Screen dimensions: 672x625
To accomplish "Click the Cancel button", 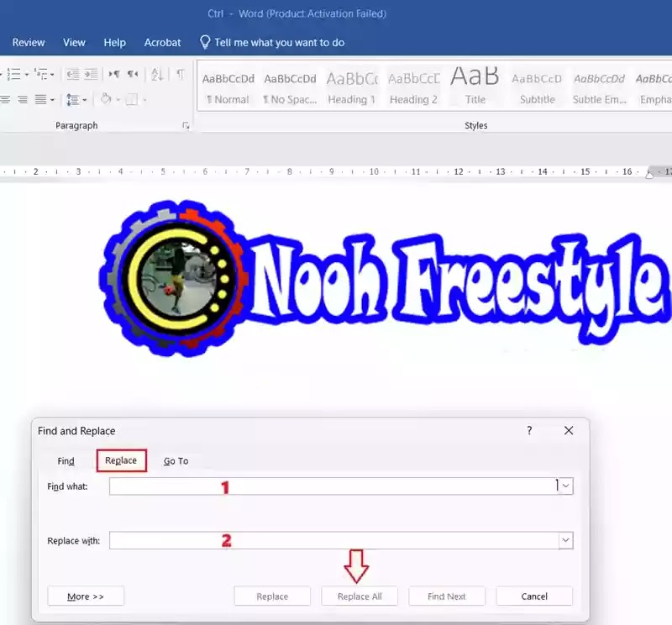I will [x=534, y=596].
